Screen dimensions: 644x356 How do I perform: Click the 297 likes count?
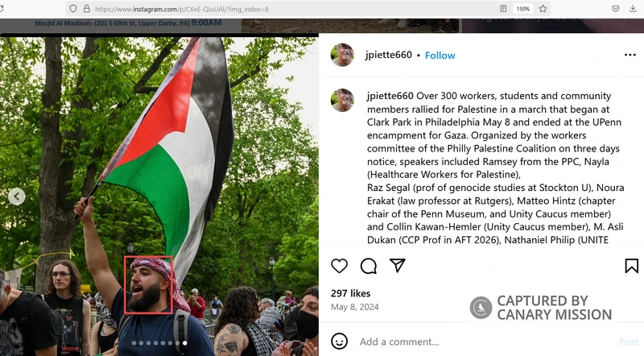point(351,293)
